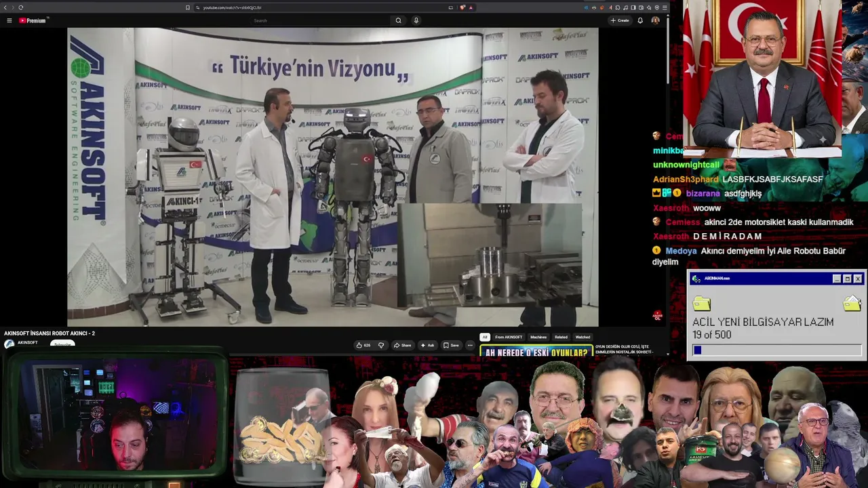Click 'ACİL YENİ BİLGİSAYAR LAZIM' text

point(763,322)
